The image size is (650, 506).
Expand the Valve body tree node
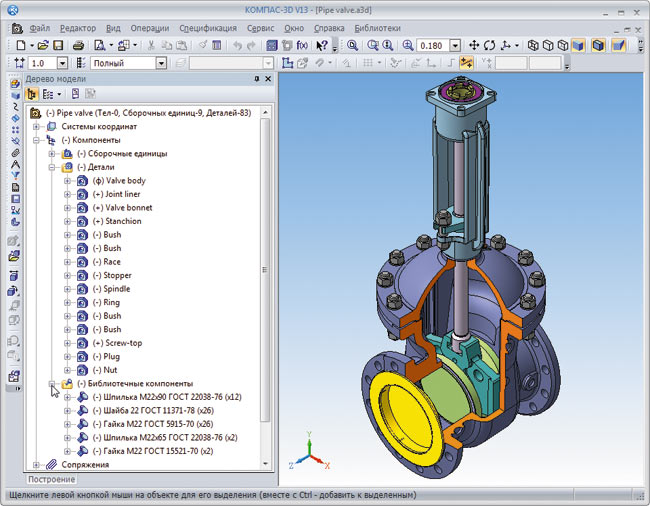pyautogui.click(x=68, y=181)
